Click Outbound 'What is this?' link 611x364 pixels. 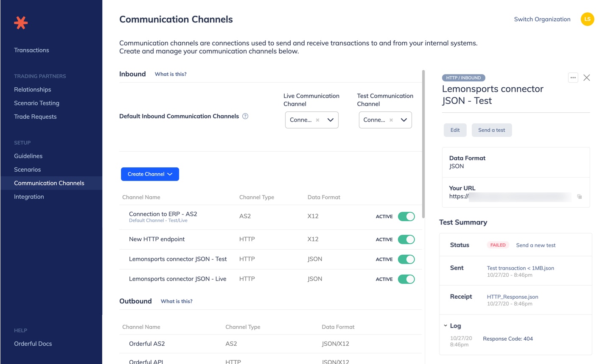(x=177, y=301)
